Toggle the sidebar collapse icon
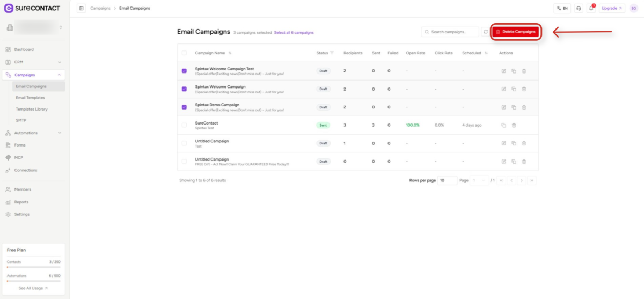Viewport: 644px width, 299px height. pos(82,8)
